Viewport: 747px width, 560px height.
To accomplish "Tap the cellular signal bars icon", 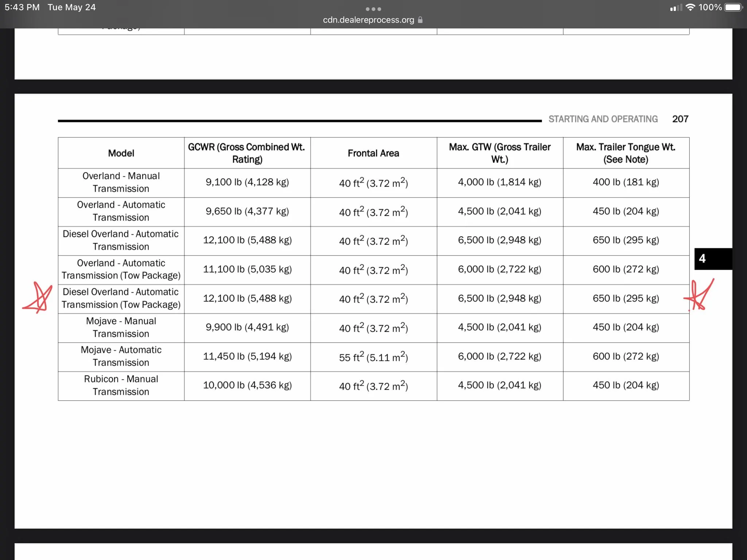I will pos(676,7).
